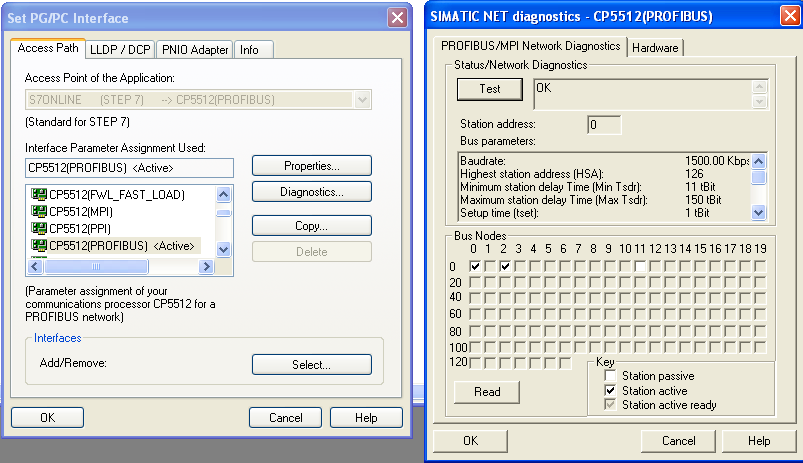Toggle bus node 20 checkbox
Image resolution: width=803 pixels, height=463 pixels.
point(475,282)
